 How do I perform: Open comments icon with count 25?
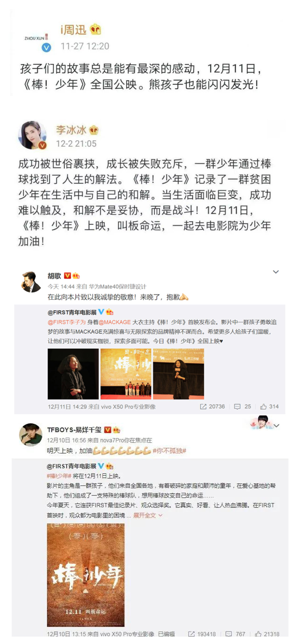[237, 407]
